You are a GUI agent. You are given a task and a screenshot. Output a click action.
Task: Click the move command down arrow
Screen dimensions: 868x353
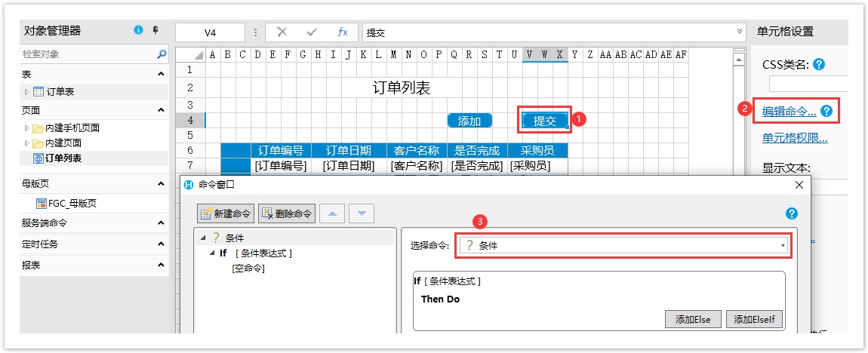pos(362,213)
